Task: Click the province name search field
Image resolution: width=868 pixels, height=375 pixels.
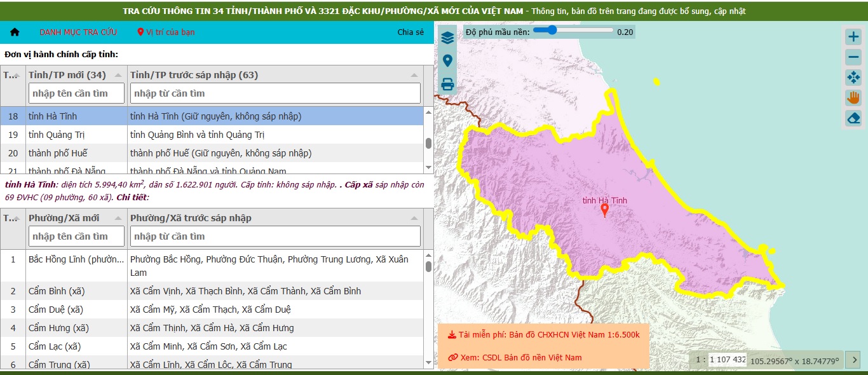Action: click(x=77, y=93)
